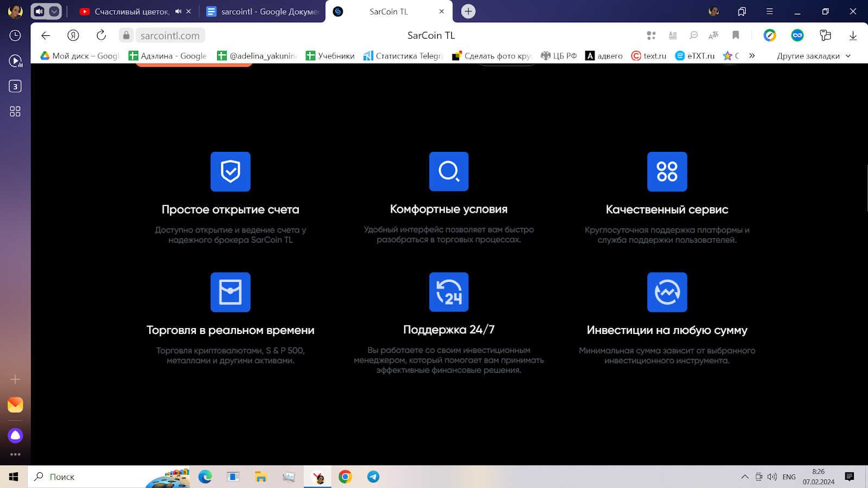The height and width of the screenshot is (488, 868).
Task: Add a sidebar item with the plus icon
Action: point(15,380)
